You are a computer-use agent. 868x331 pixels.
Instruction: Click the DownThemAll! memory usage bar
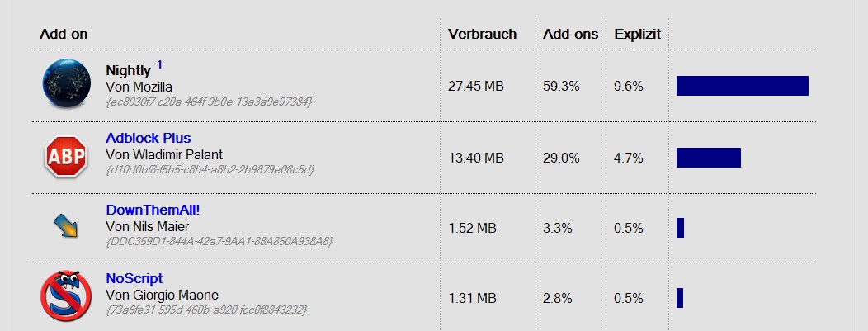coord(680,228)
